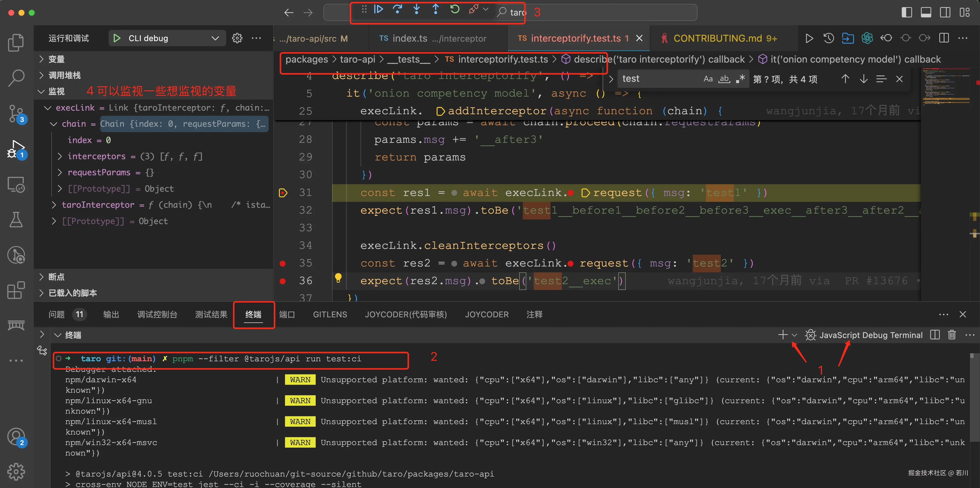Open the CLI debug configuration dropdown

click(x=214, y=38)
